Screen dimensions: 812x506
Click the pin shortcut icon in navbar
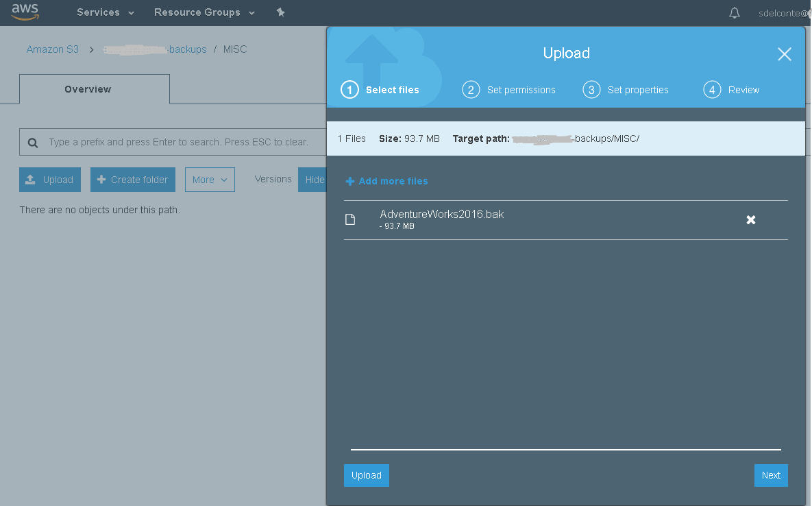(281, 12)
